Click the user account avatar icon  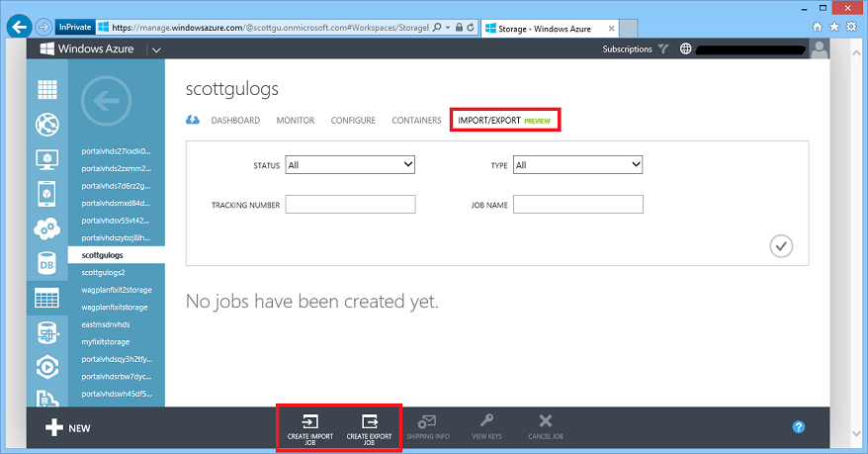click(x=820, y=48)
